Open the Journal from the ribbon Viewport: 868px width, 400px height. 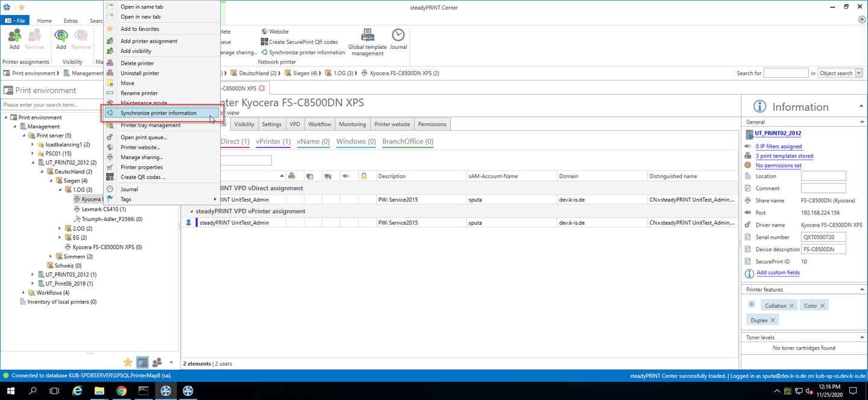click(398, 39)
